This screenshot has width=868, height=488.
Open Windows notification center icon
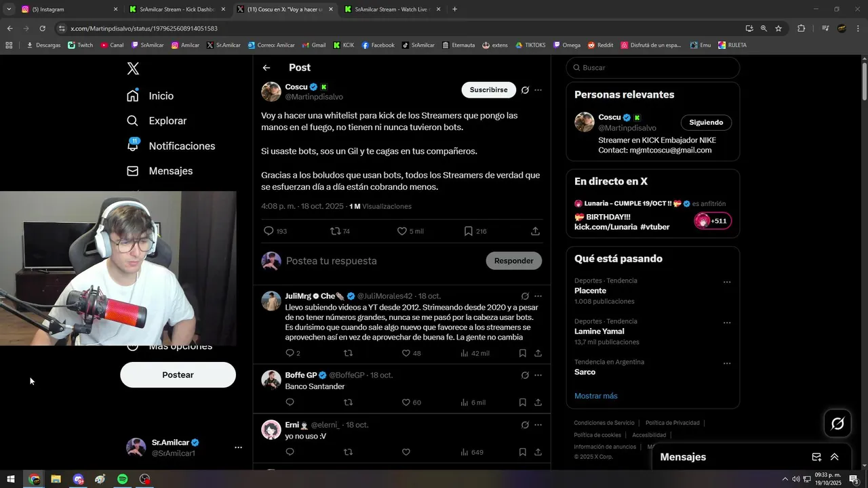tap(853, 479)
